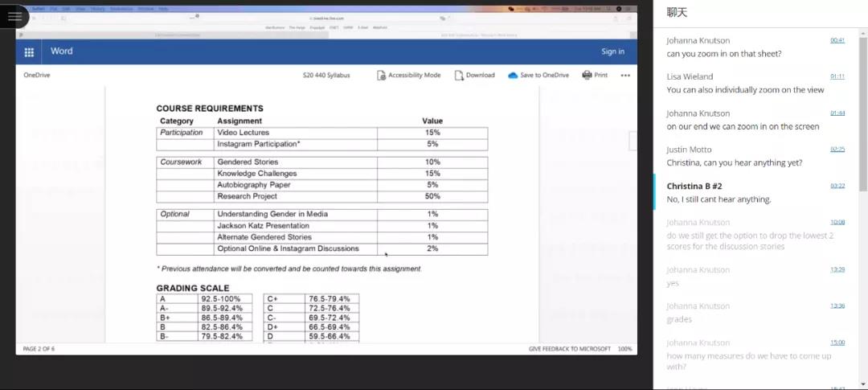This screenshot has width=868, height=390.
Task: Open the more options ellipsis menu
Action: point(625,76)
